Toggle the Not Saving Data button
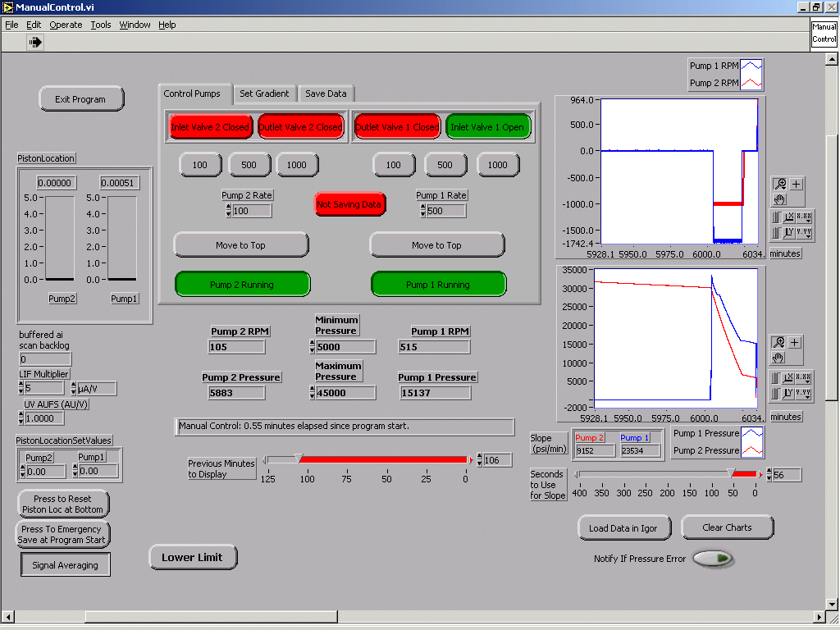Screen dimensions: 840x630 (x=349, y=204)
